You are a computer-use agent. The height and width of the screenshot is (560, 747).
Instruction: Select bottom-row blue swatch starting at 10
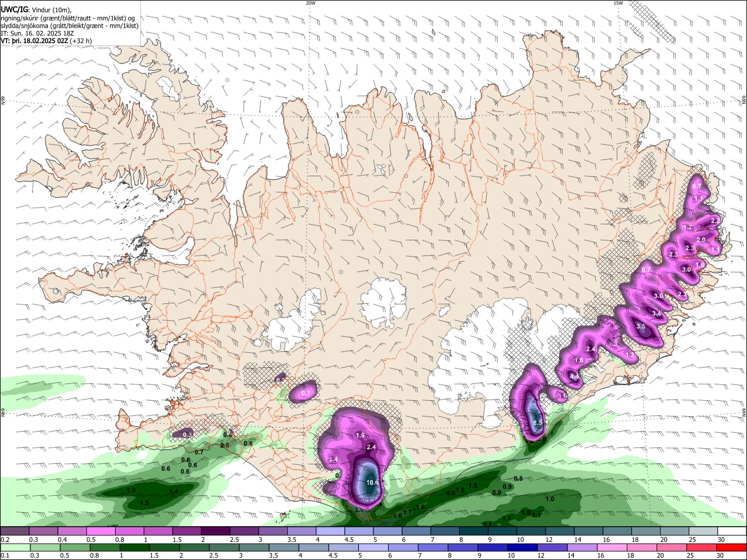pyautogui.click(x=523, y=548)
